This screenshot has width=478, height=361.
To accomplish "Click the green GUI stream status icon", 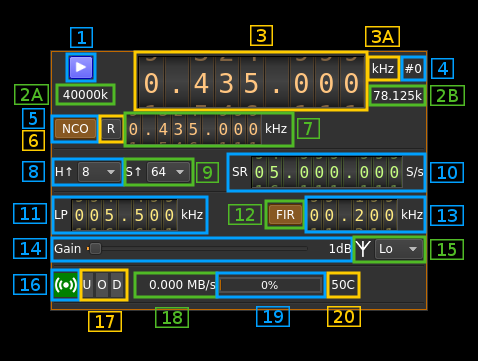I will point(66,285).
